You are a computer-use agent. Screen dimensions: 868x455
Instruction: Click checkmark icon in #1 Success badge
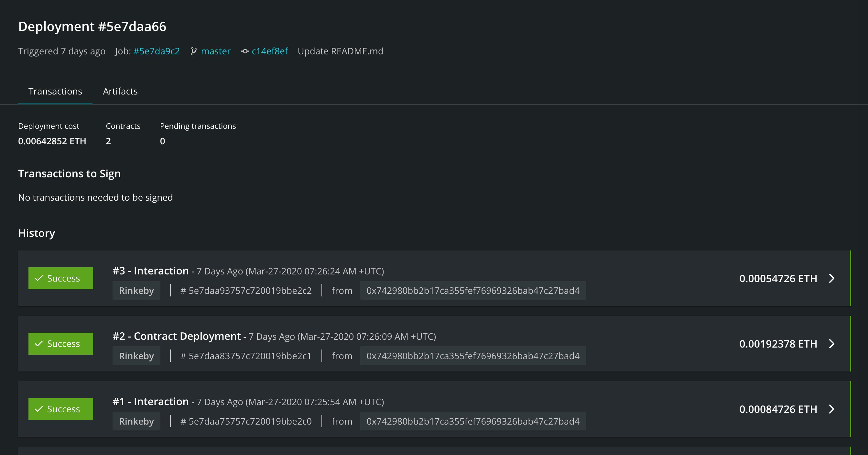(39, 409)
